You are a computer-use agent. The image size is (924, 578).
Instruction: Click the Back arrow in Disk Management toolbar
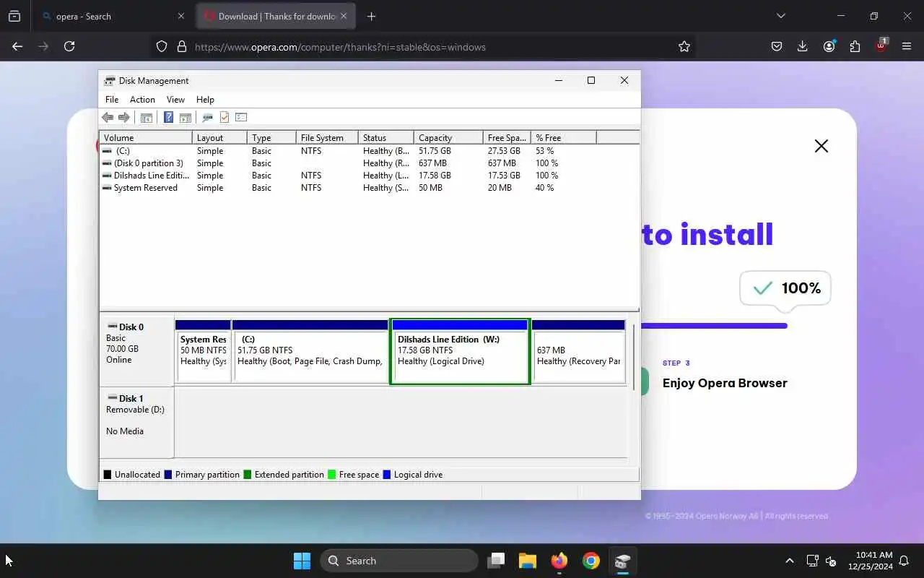[x=108, y=117]
